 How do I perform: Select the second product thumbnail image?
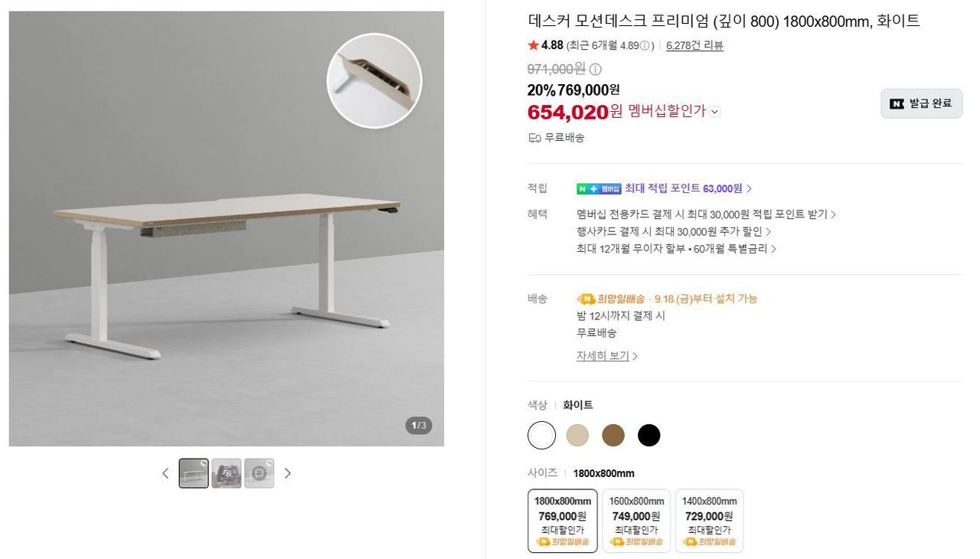[x=227, y=473]
